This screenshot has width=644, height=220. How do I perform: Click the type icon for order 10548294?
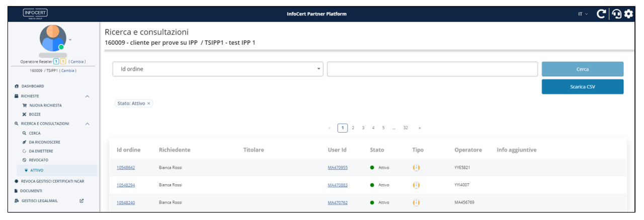[x=416, y=185]
